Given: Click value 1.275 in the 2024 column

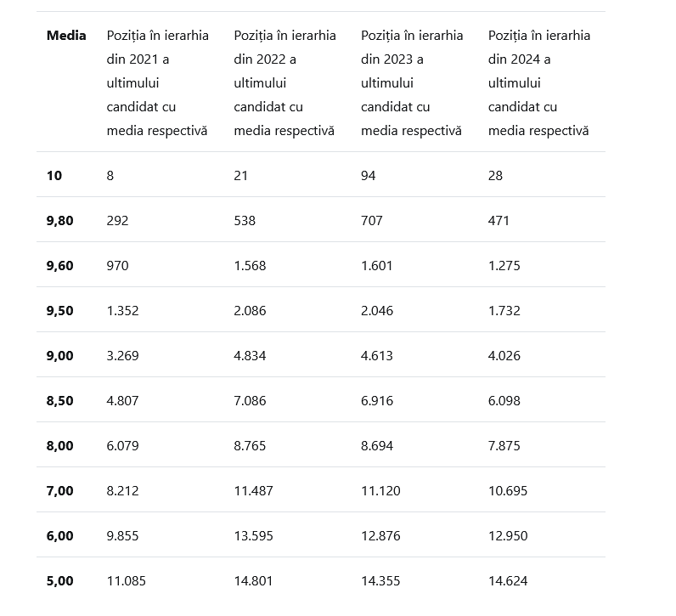Looking at the screenshot, I should (x=504, y=266).
